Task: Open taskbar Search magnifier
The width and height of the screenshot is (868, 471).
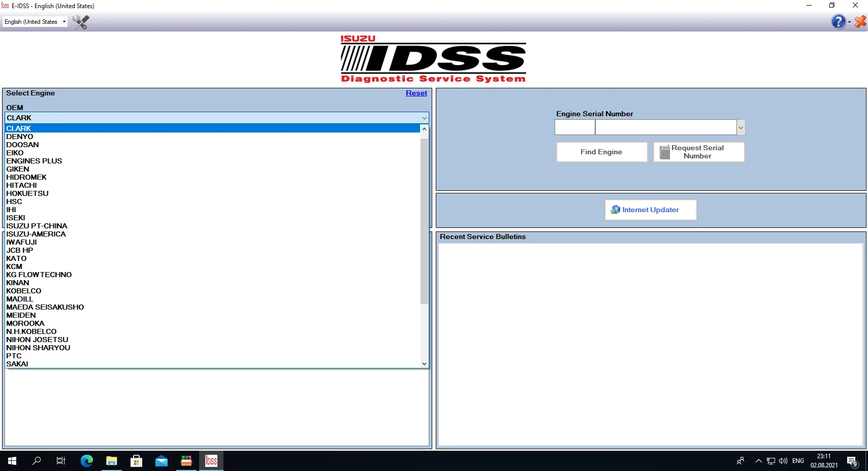Action: [37, 461]
